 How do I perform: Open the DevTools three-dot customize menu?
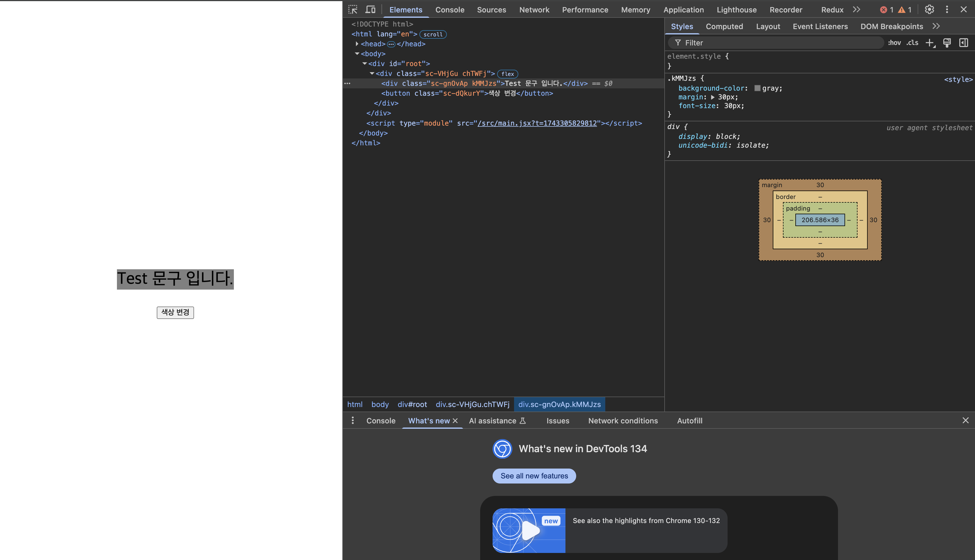point(947,10)
